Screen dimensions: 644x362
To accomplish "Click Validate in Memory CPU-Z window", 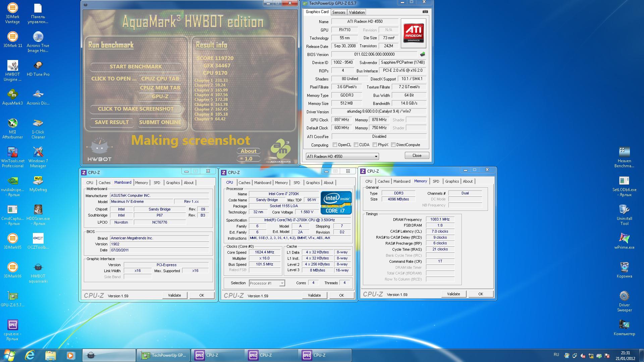I will 453,294.
